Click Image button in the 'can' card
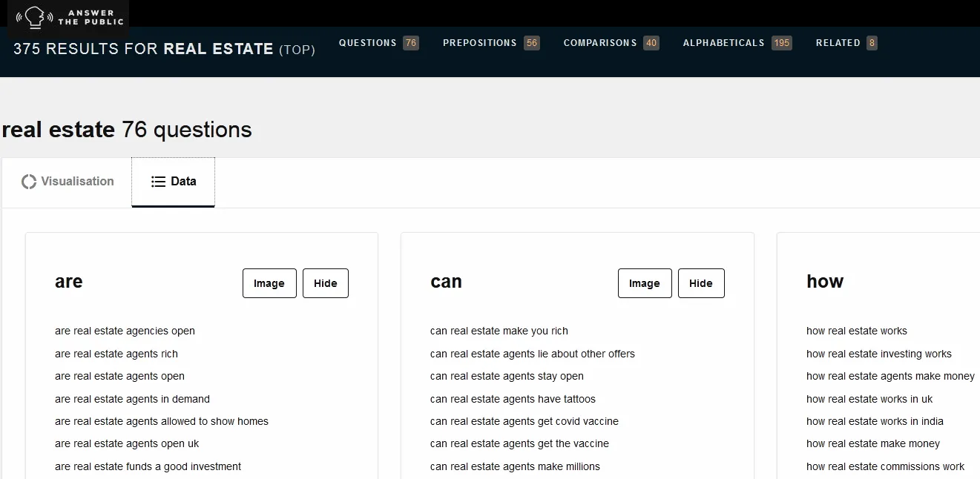The image size is (980, 479). point(645,283)
